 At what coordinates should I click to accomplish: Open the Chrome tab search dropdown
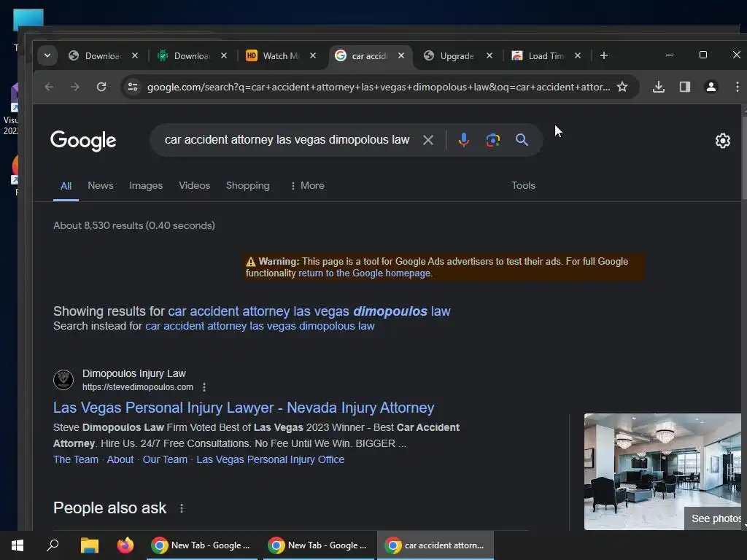click(x=47, y=55)
